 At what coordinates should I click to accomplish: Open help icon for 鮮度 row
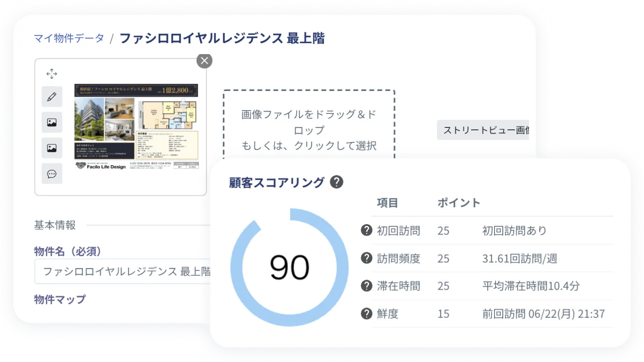[367, 314]
